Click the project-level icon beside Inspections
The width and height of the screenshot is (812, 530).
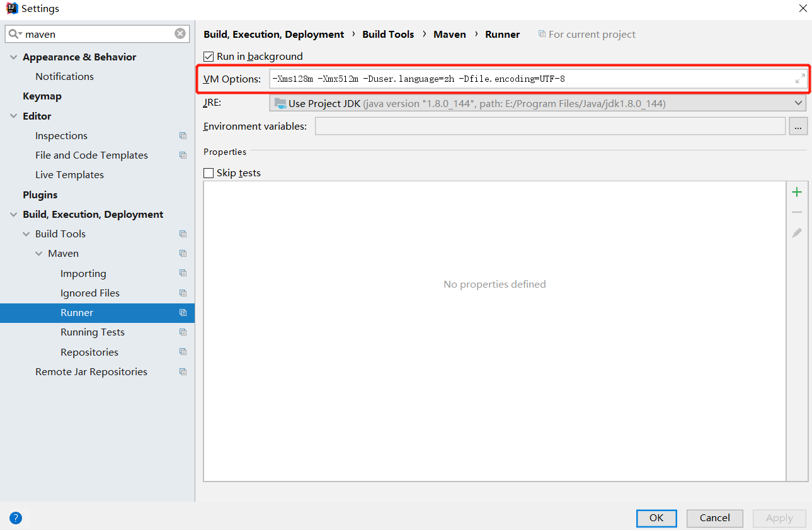click(x=183, y=136)
